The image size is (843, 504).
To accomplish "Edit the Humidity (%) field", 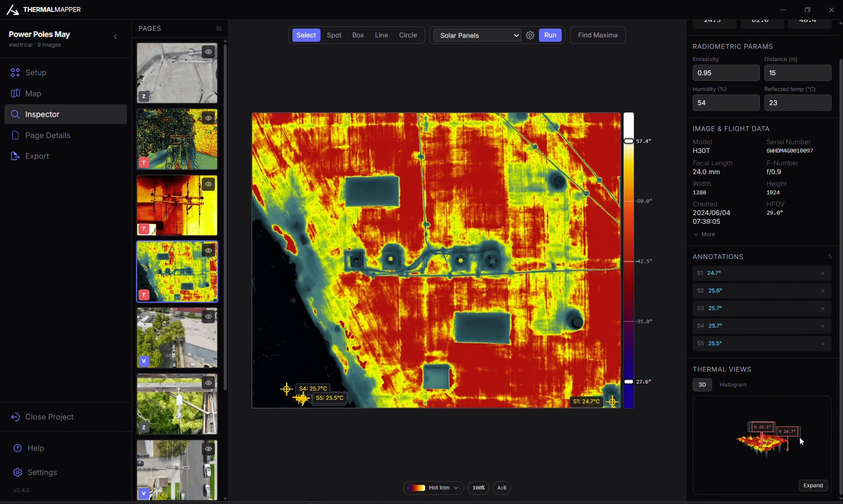I will click(726, 103).
